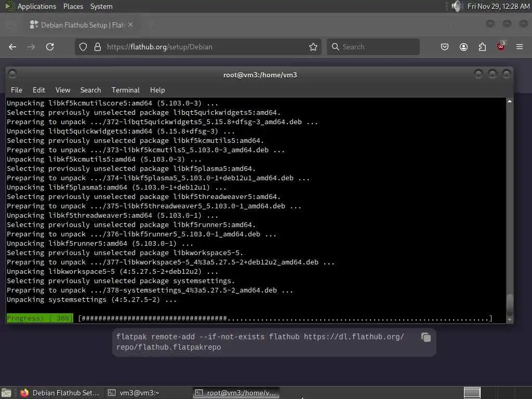Open the shield tracking protection icon
Image resolution: width=532 pixels, height=399 pixels.
pyautogui.click(x=83, y=47)
